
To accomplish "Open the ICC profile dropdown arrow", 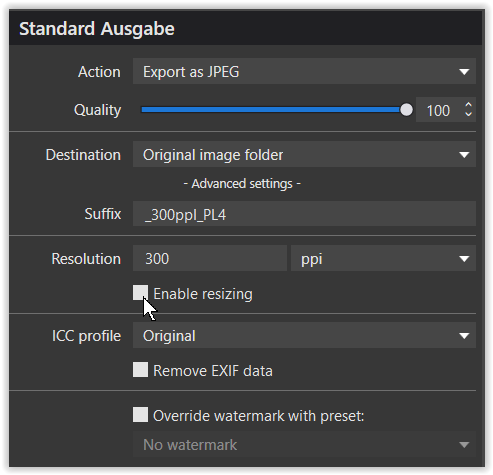I will point(464,336).
